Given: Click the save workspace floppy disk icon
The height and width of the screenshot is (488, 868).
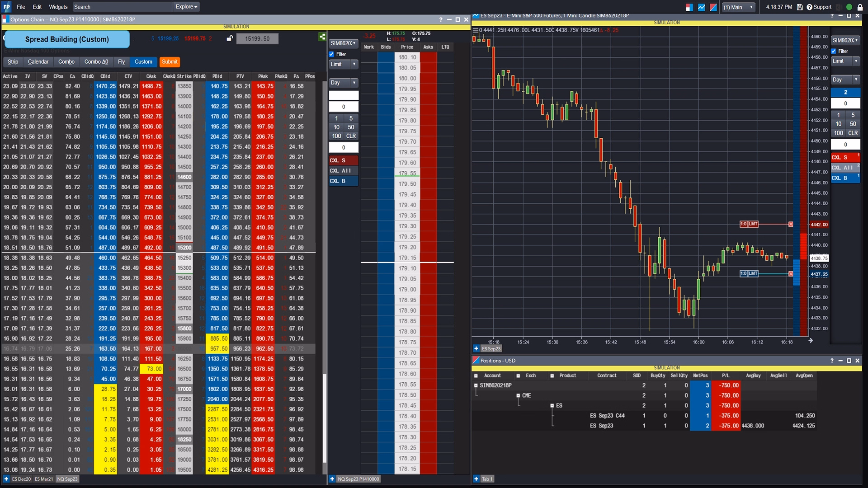Looking at the screenshot, I should pos(800,7).
